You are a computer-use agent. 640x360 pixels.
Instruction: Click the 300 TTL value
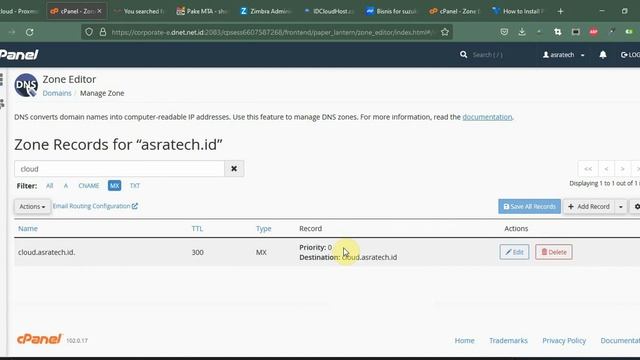pyautogui.click(x=198, y=252)
